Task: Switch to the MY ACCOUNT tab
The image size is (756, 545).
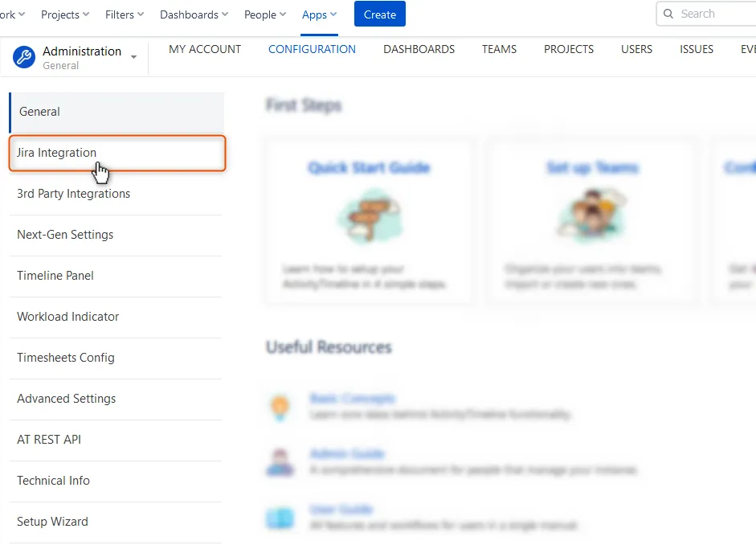Action: tap(205, 49)
